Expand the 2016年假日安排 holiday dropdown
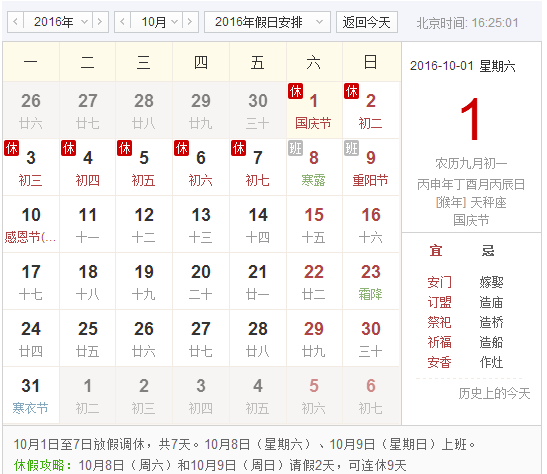Viewport: 547px width, 474px height. tap(267, 22)
